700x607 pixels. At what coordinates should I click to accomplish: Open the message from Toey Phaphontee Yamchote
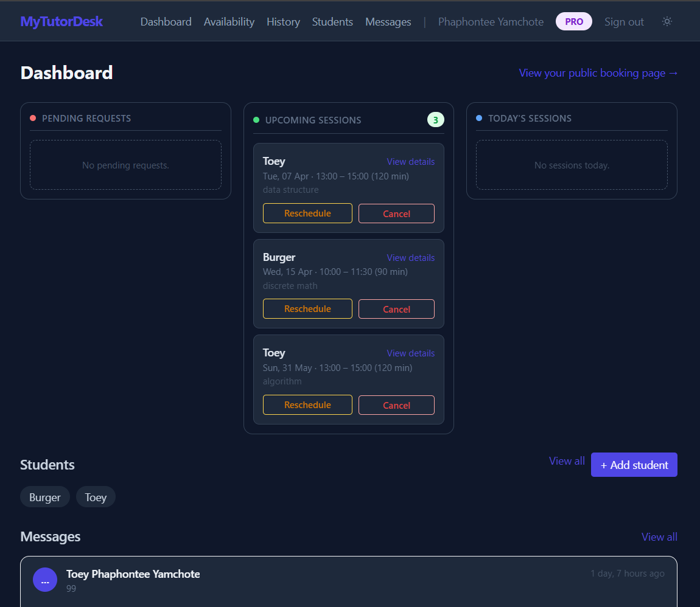(x=243, y=580)
